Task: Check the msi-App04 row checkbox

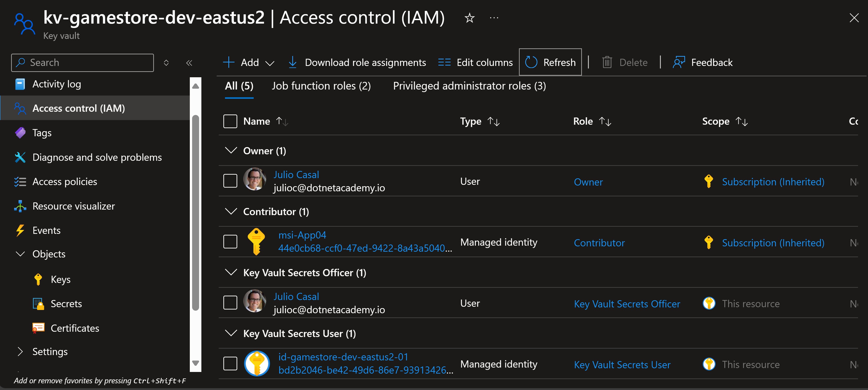Action: [230, 241]
